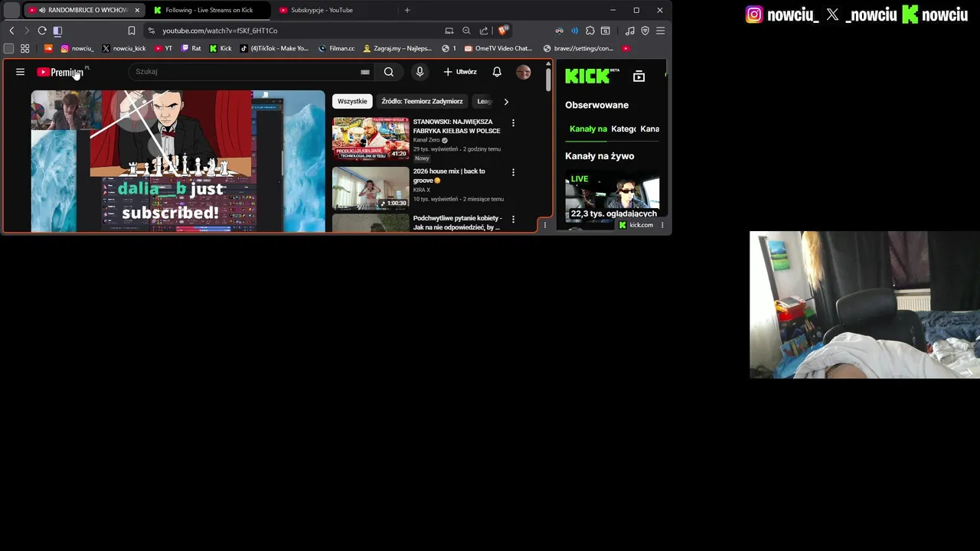The height and width of the screenshot is (551, 980).
Task: Open on-screen keyboard icon in search box
Action: tap(365, 72)
